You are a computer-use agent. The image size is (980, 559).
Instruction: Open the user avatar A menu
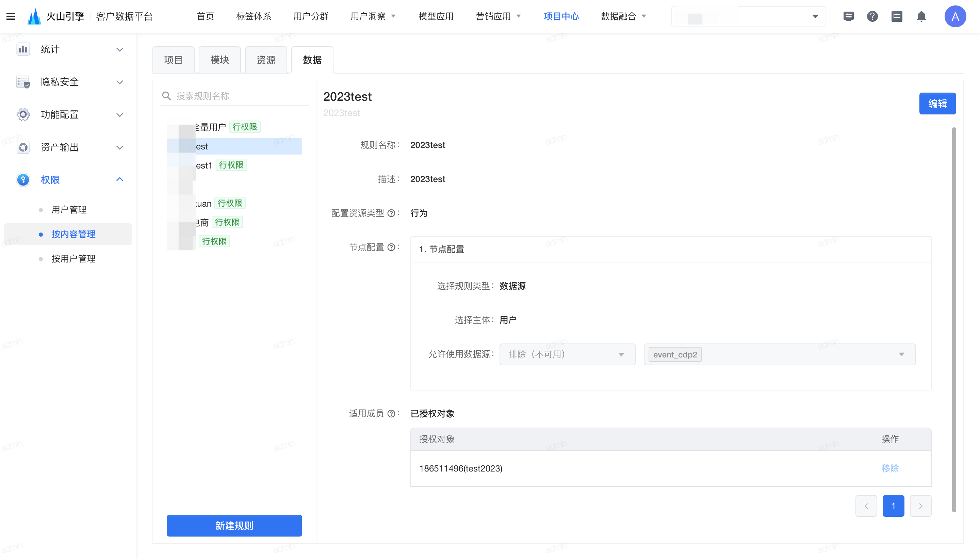click(x=955, y=16)
